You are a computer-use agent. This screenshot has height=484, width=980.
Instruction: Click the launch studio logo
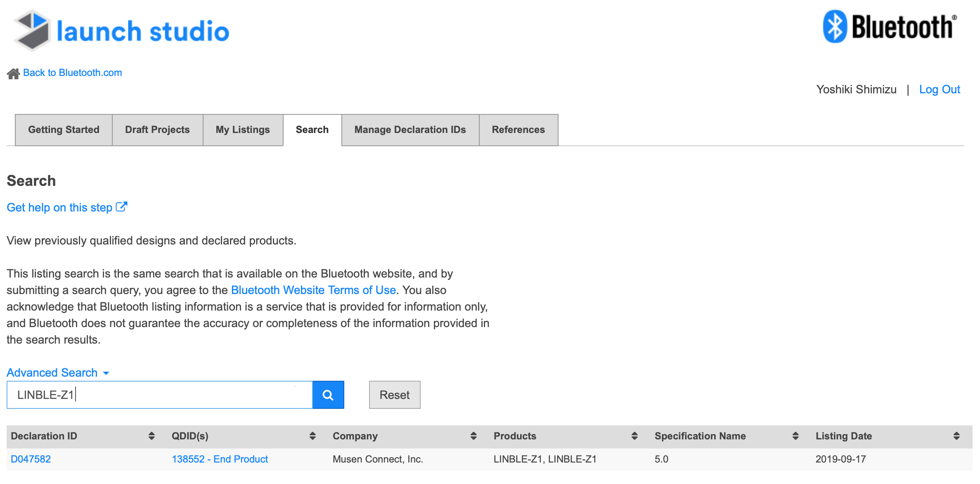click(x=121, y=31)
